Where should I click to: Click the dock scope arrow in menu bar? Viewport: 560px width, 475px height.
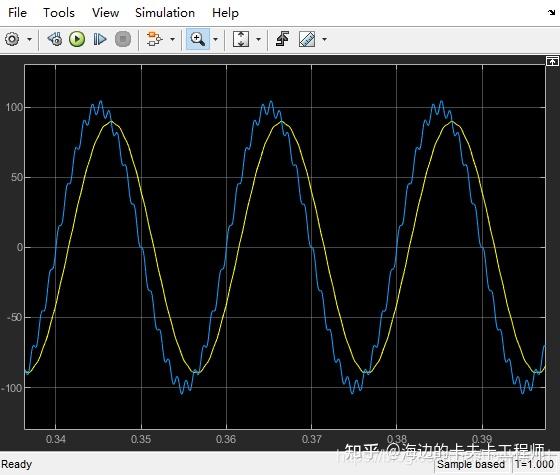(551, 12)
